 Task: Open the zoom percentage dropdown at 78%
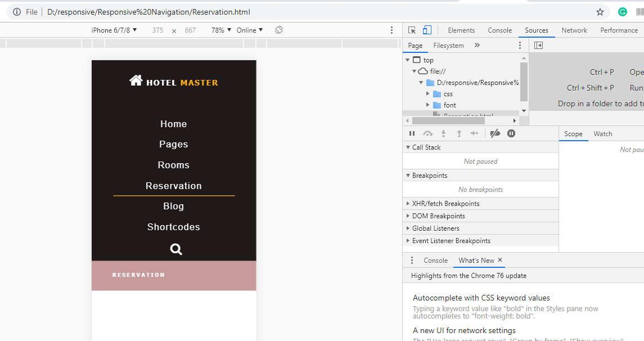[x=221, y=30]
